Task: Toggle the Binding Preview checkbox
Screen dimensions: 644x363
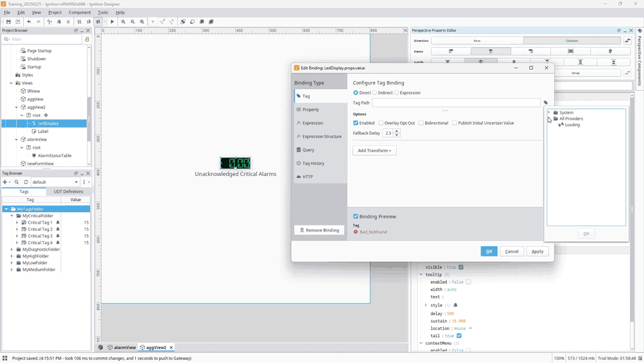Action: pos(355,217)
